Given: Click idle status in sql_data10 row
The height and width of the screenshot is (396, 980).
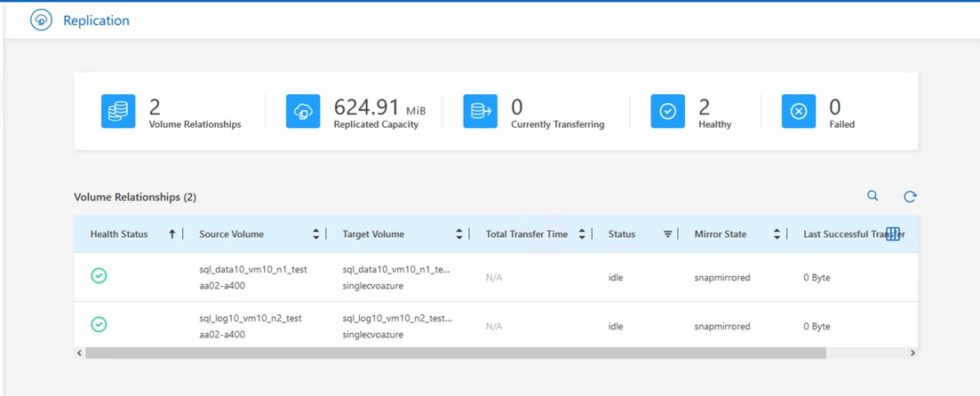Looking at the screenshot, I should point(616,277).
